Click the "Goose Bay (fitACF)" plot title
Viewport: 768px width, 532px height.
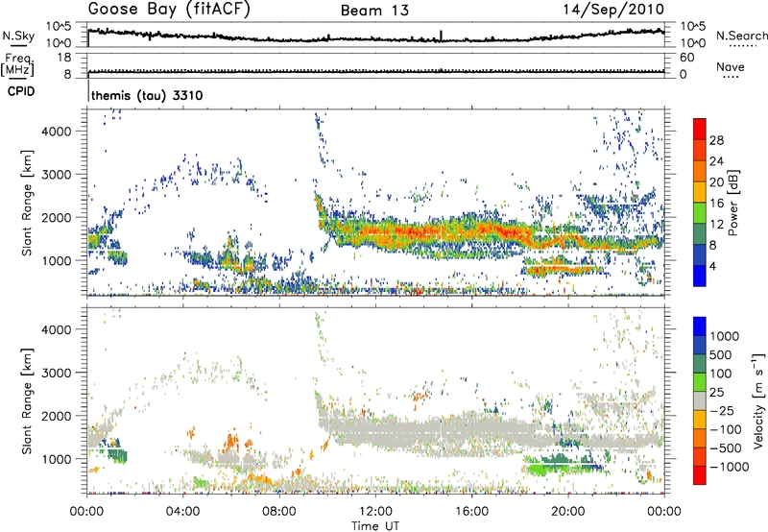(169, 10)
